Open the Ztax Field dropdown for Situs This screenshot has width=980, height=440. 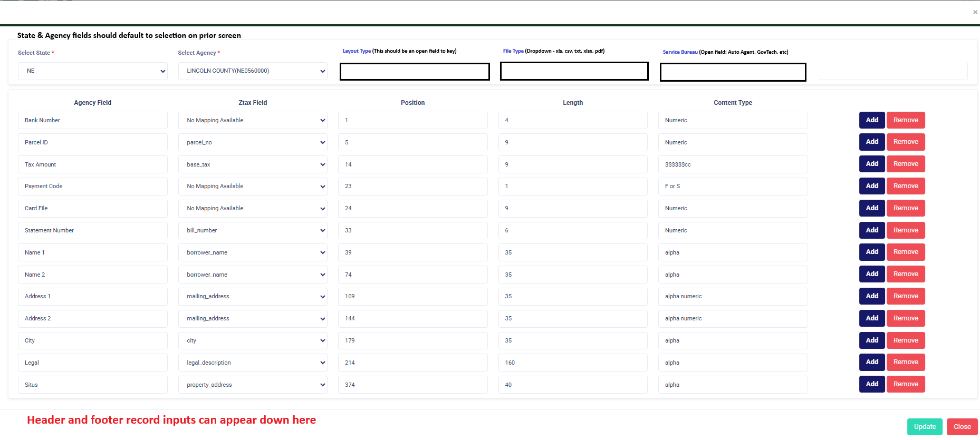[x=253, y=385]
